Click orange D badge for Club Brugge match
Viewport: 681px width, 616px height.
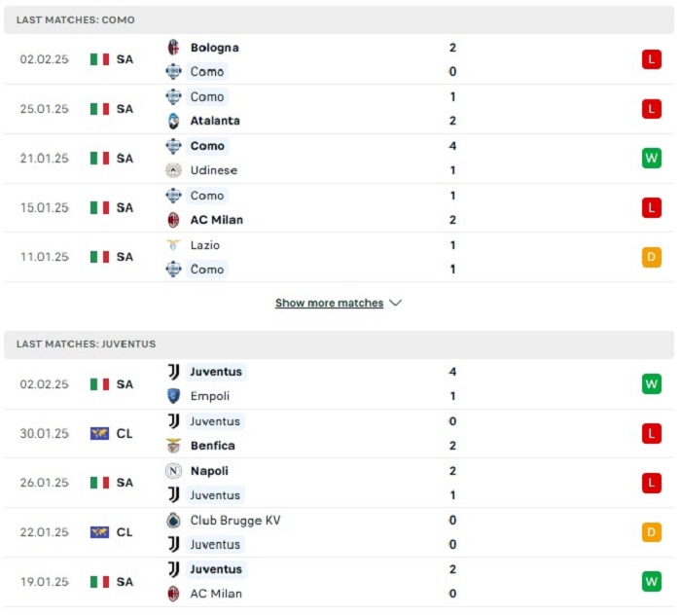(652, 532)
